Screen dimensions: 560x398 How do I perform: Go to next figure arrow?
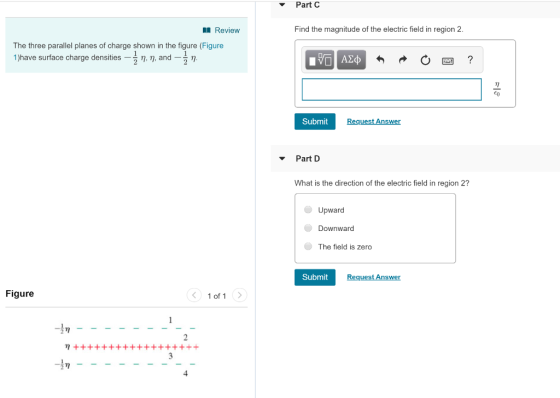pos(240,295)
